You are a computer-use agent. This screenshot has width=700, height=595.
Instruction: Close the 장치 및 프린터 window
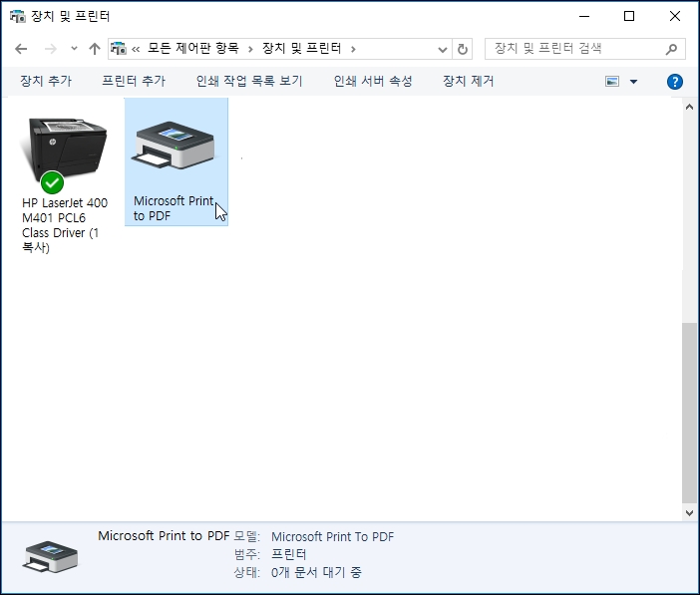[674, 16]
